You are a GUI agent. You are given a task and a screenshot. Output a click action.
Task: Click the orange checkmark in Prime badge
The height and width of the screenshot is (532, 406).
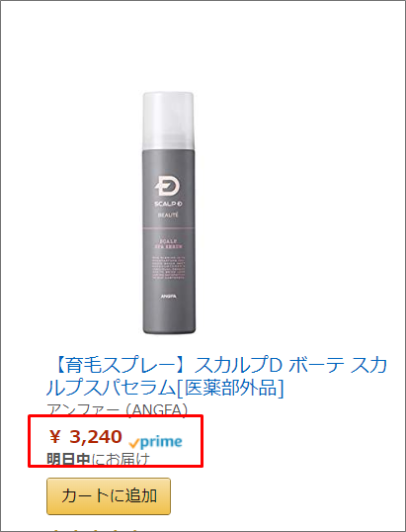(134, 443)
